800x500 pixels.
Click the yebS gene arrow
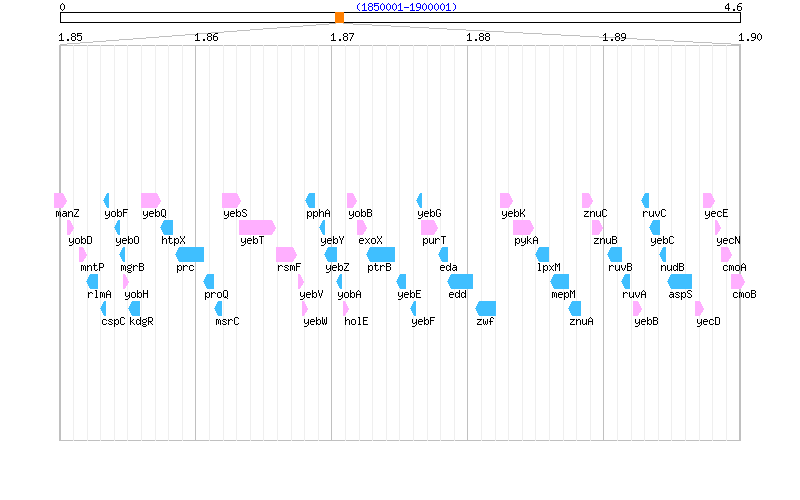[x=231, y=200]
